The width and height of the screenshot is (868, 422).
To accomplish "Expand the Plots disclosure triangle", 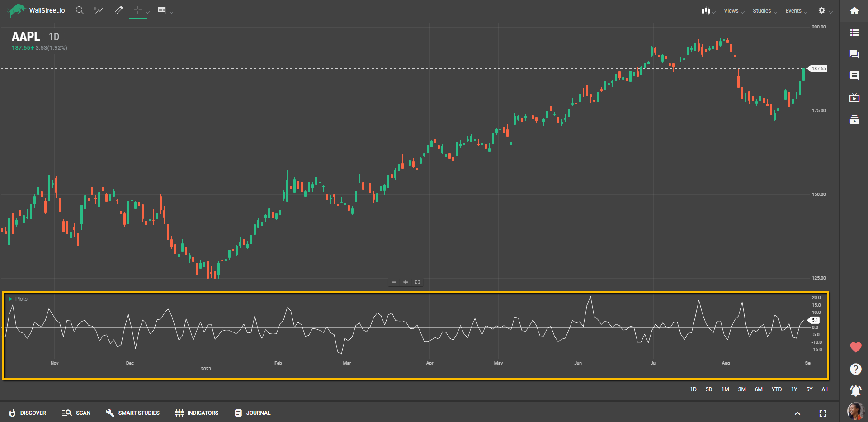I will 10,299.
